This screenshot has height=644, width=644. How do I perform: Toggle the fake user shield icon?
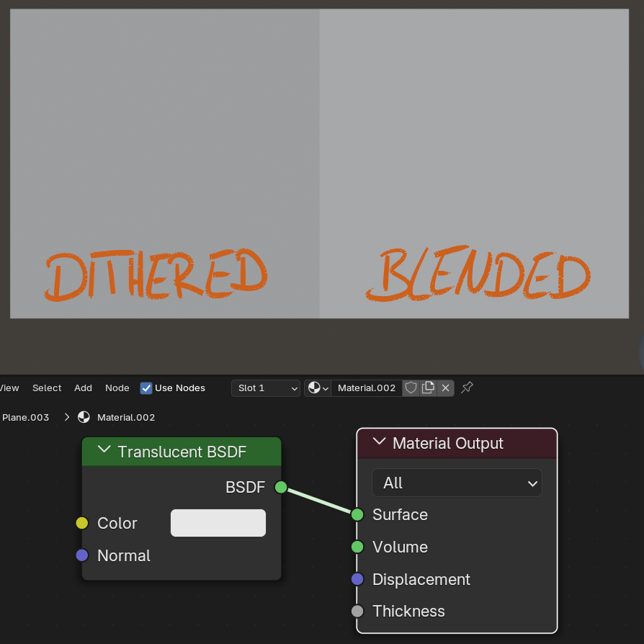point(411,388)
